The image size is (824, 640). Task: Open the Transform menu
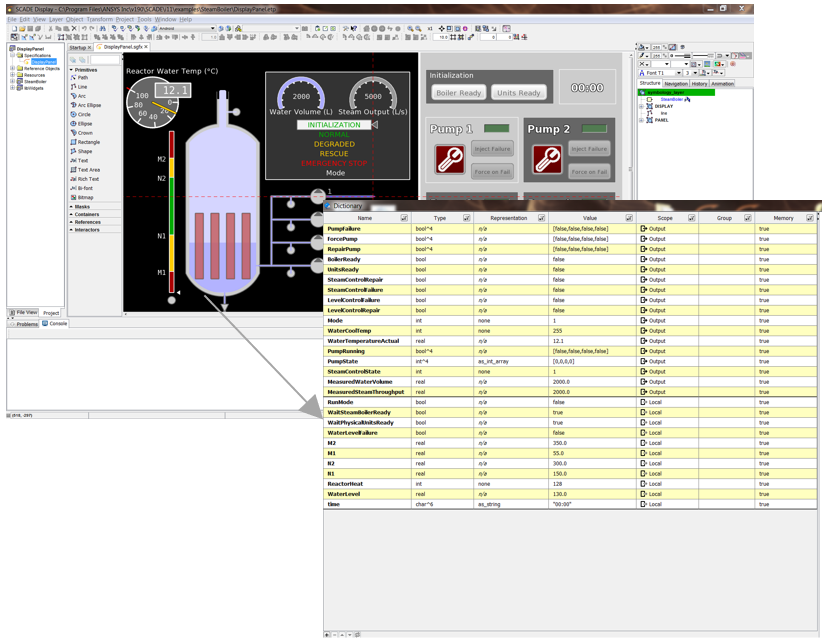pos(99,19)
